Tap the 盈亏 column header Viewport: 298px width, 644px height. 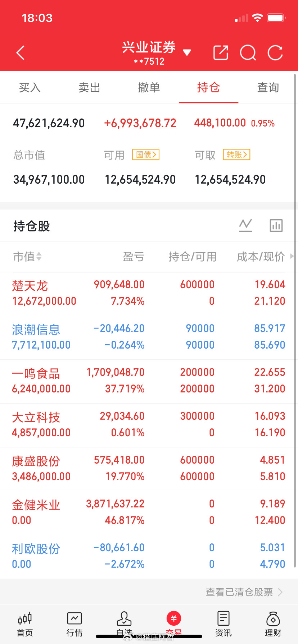point(134,257)
